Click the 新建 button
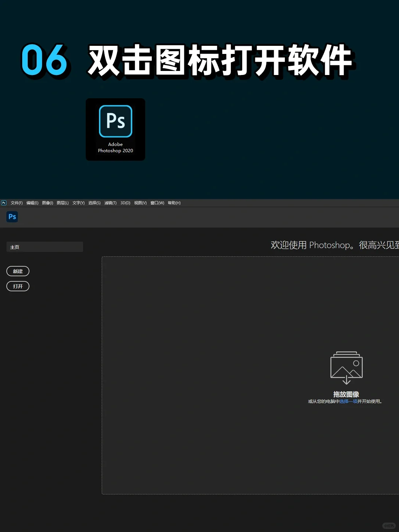The image size is (399, 532). [18, 271]
